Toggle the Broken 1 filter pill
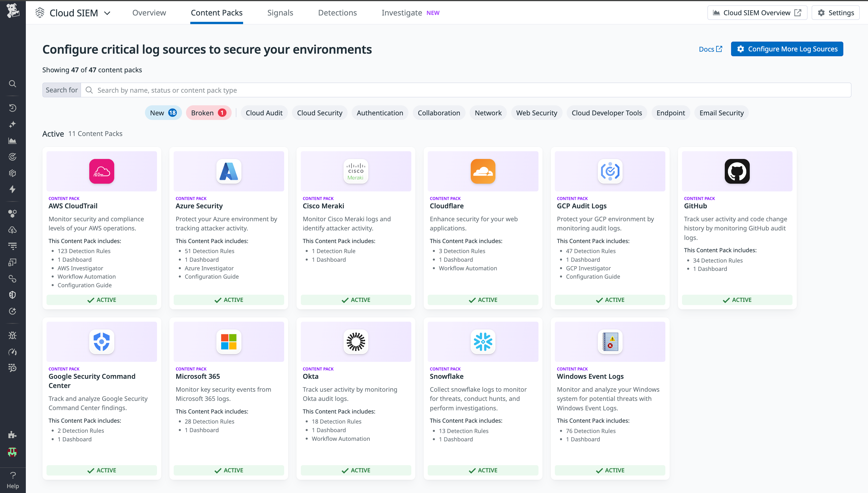This screenshot has height=493, width=868. (x=209, y=113)
